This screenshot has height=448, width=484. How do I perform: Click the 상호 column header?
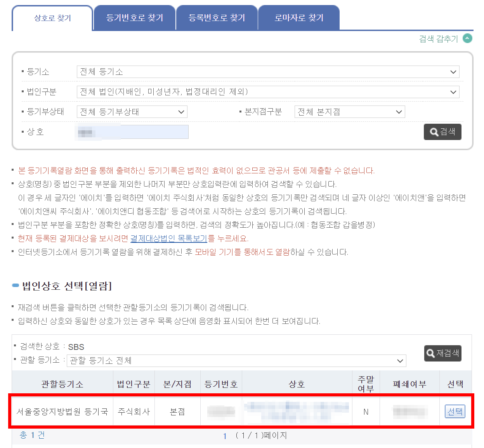(297, 384)
